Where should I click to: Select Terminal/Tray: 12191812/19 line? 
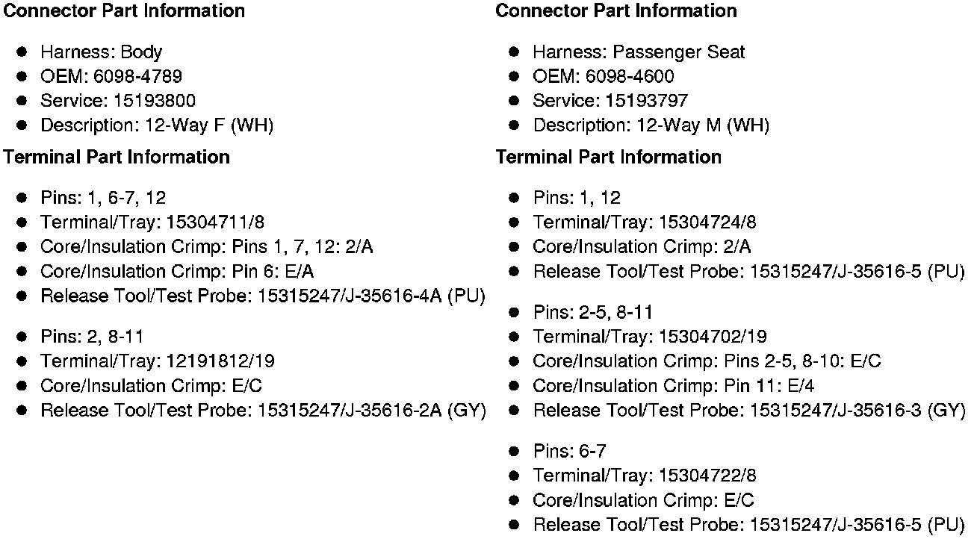click(158, 362)
